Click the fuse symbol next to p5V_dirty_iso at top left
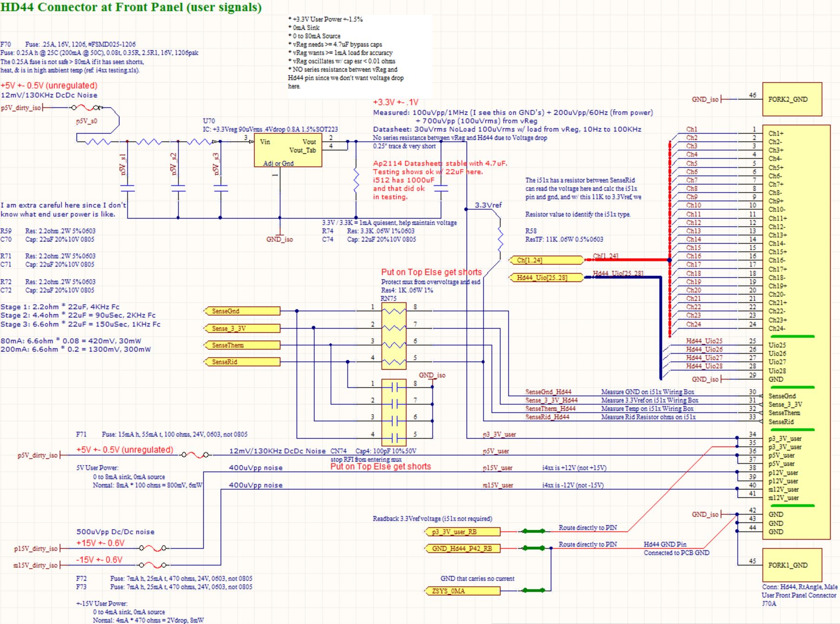The image size is (840, 624). [87, 108]
